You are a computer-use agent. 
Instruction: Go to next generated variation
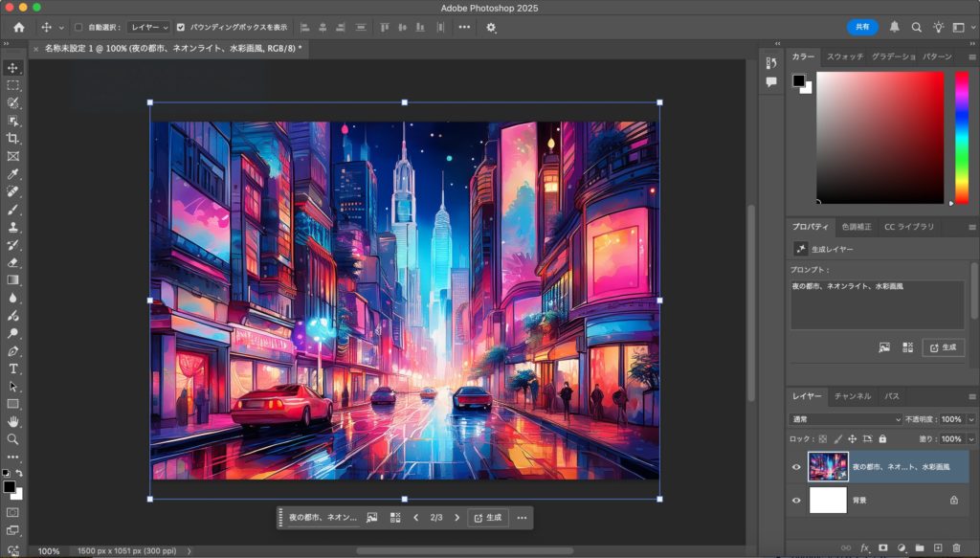pyautogui.click(x=457, y=518)
